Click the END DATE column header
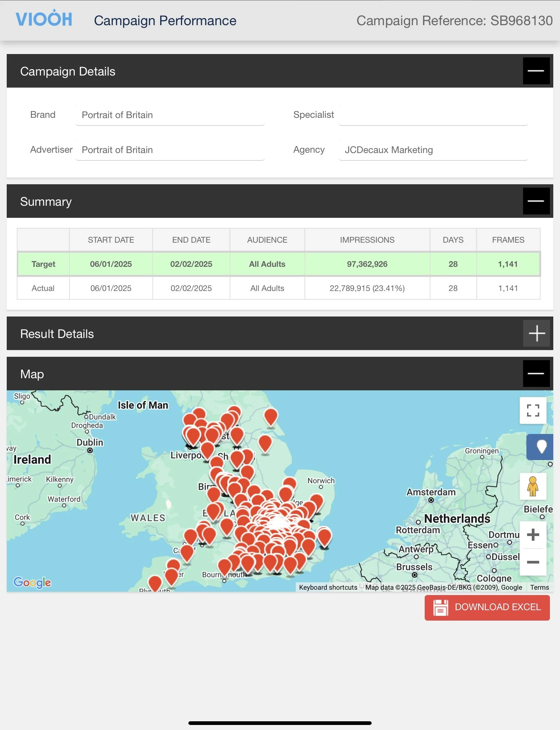 pyautogui.click(x=191, y=240)
